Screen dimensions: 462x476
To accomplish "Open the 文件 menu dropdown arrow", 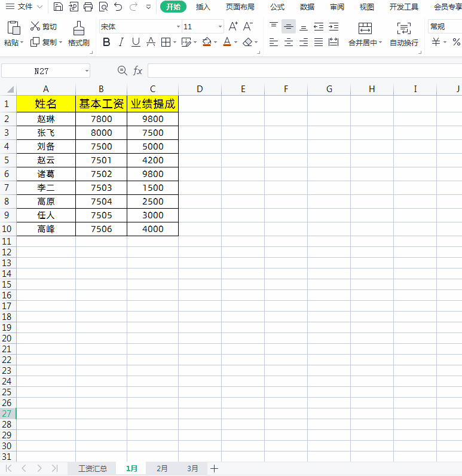I will point(39,7).
